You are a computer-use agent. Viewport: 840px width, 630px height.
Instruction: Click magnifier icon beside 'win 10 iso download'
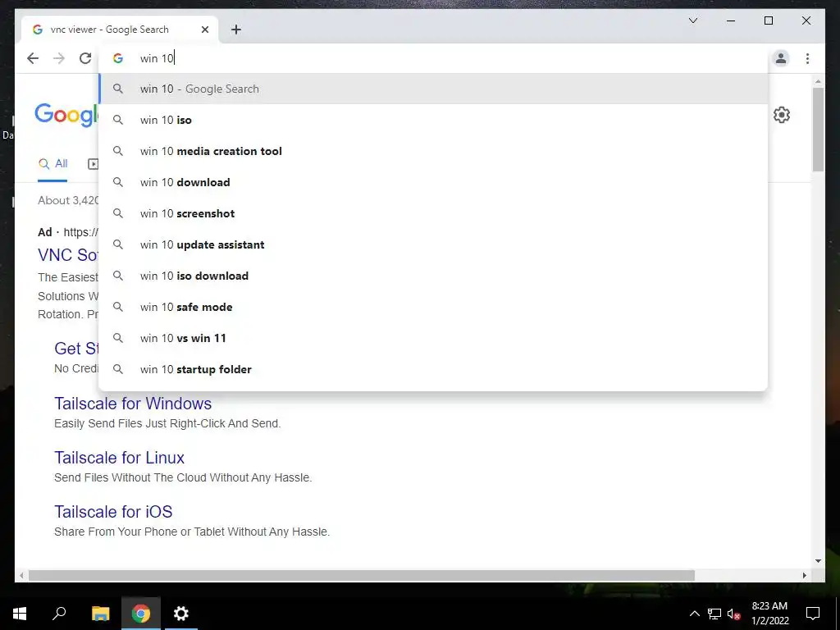click(x=118, y=276)
